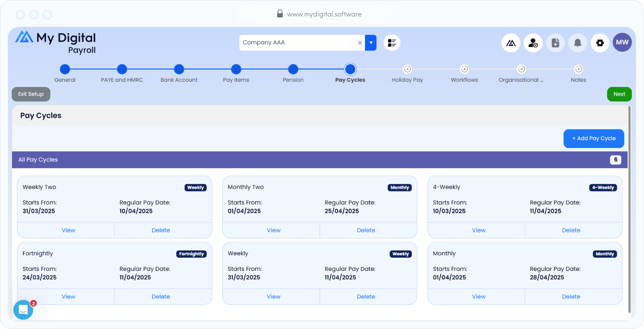This screenshot has width=644, height=329.
Task: Open the chat support widget
Action: tap(23, 310)
